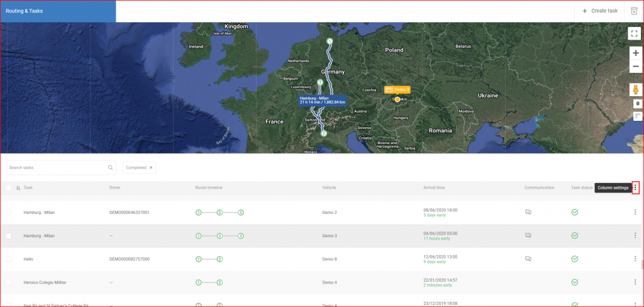
Task: Click Arrival time column header
Action: click(x=434, y=188)
